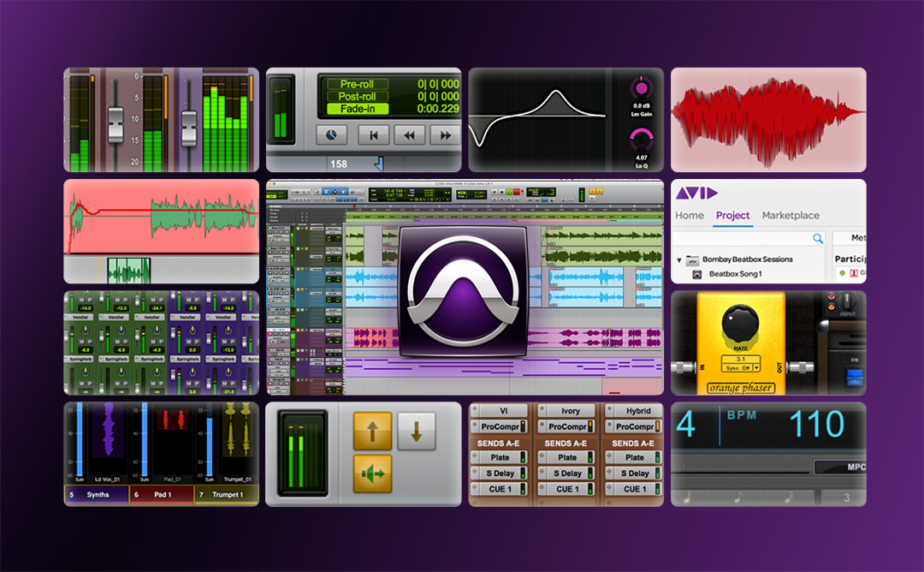Click the rewind transport button
924x572 pixels.
[x=411, y=134]
